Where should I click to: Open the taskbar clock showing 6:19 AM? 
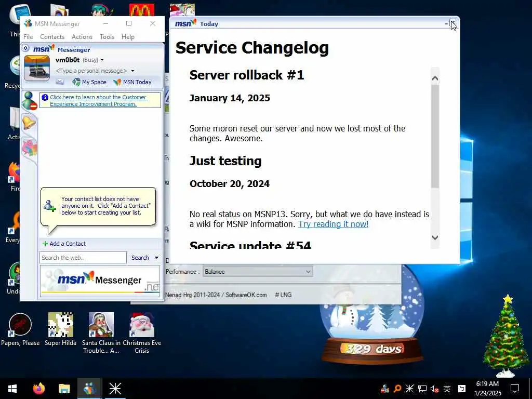click(x=487, y=389)
